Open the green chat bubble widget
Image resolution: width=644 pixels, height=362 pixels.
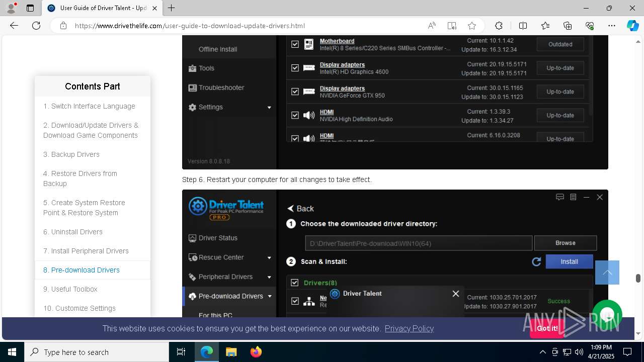607,315
